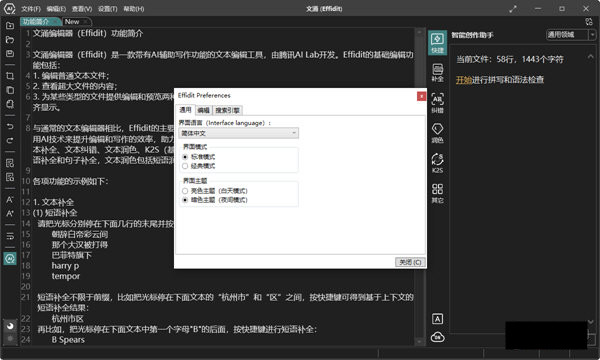This screenshot has height=360, width=600.
Task: Open the 补全 text completion panel
Action: [437, 73]
